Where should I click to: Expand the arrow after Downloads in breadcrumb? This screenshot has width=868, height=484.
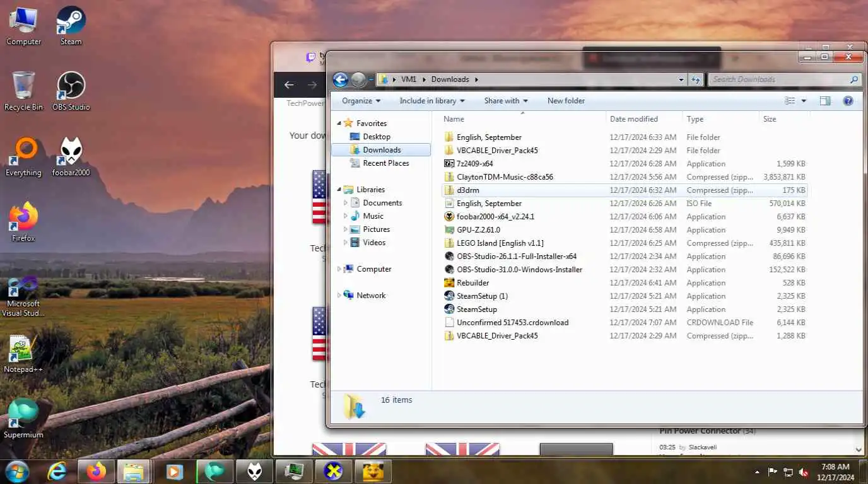[476, 79]
